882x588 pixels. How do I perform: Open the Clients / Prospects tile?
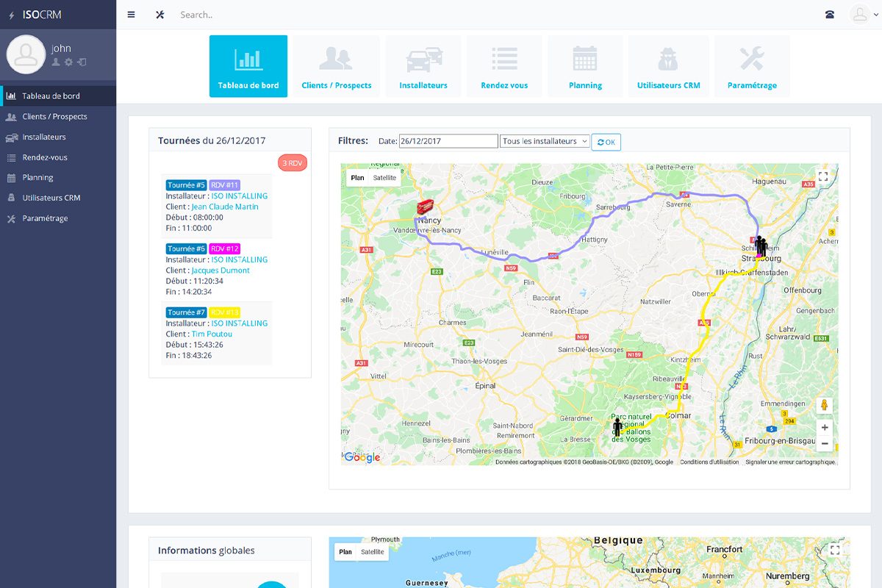pyautogui.click(x=337, y=66)
